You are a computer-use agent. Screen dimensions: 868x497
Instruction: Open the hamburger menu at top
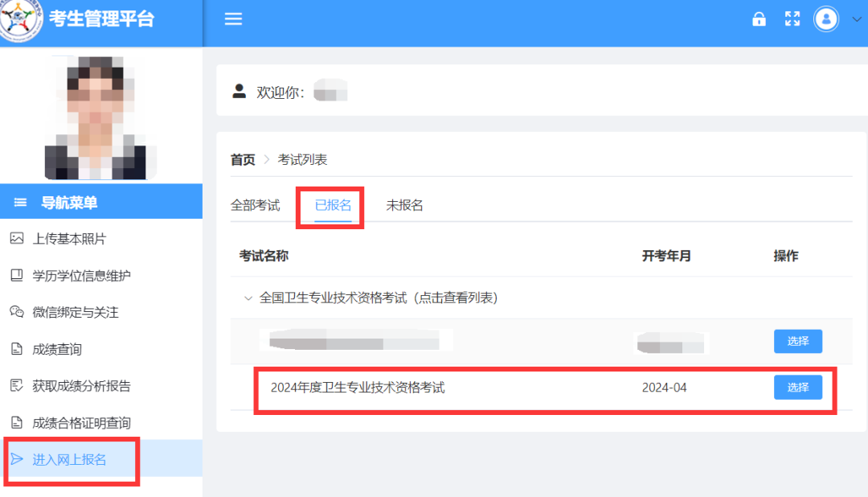point(233,18)
